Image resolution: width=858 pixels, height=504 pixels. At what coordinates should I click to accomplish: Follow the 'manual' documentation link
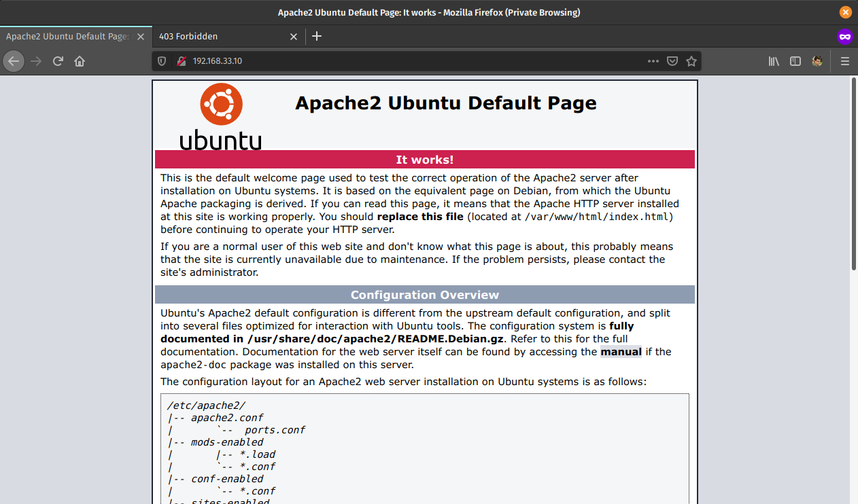pos(621,352)
